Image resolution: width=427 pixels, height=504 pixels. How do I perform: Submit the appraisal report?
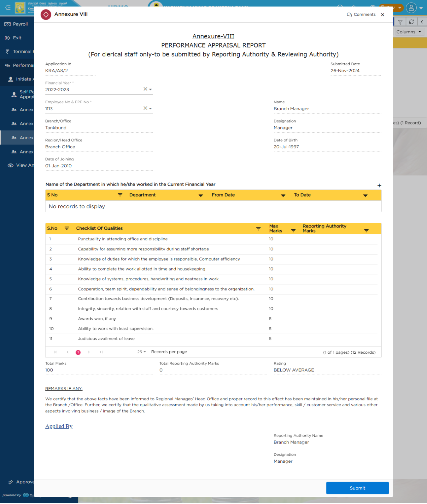[357, 488]
